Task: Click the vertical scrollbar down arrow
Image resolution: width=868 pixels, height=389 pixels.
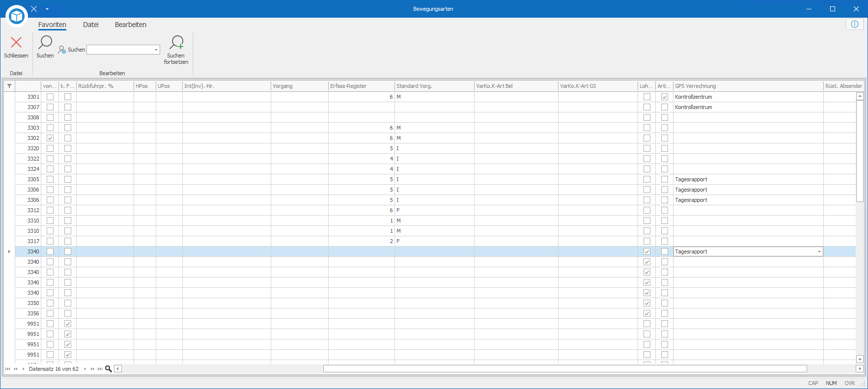Action: 860,359
